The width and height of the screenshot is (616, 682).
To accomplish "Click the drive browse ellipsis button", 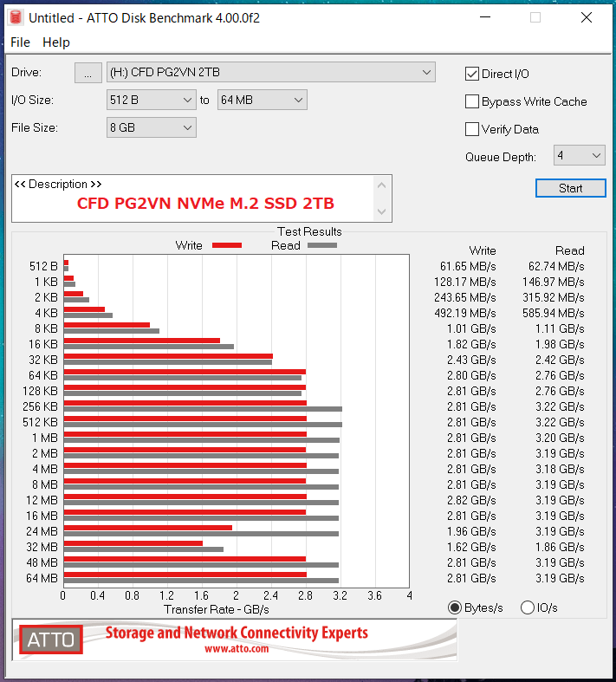I will [88, 73].
